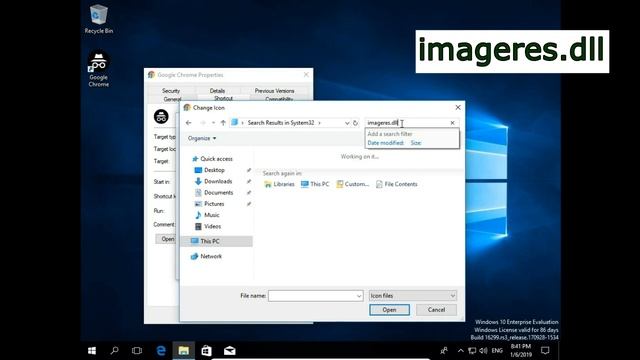Switch to Security tab in Chrome Properties

tap(171, 91)
